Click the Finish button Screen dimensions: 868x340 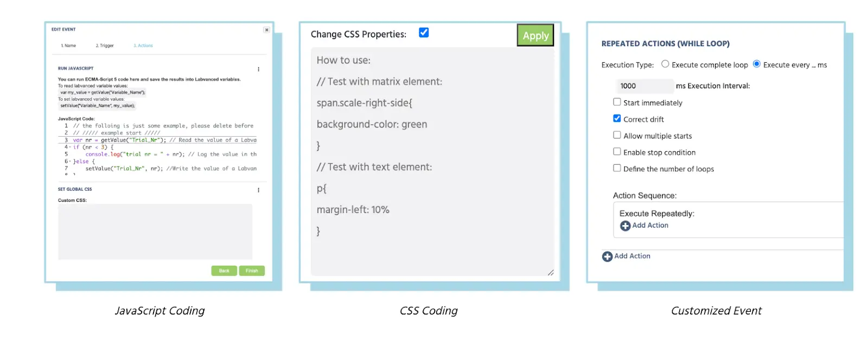coord(252,271)
